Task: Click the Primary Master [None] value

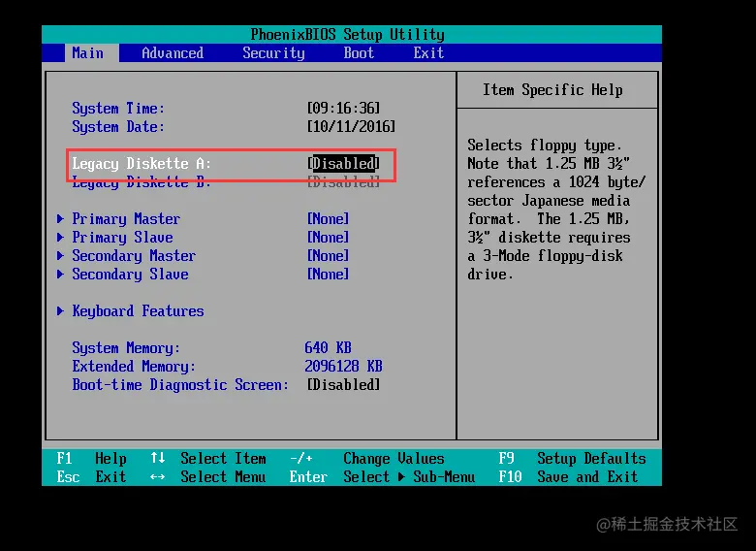Action: pos(328,218)
